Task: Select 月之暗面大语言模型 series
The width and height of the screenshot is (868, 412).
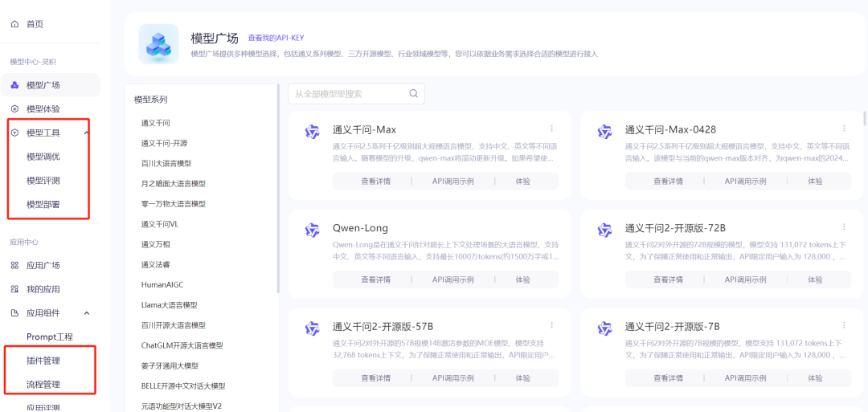Action: pyautogui.click(x=174, y=184)
